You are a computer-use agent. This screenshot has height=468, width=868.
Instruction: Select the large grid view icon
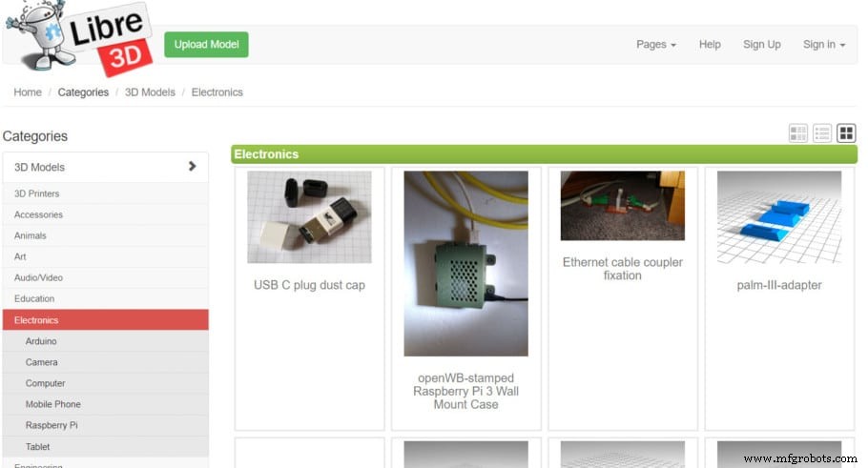click(846, 132)
